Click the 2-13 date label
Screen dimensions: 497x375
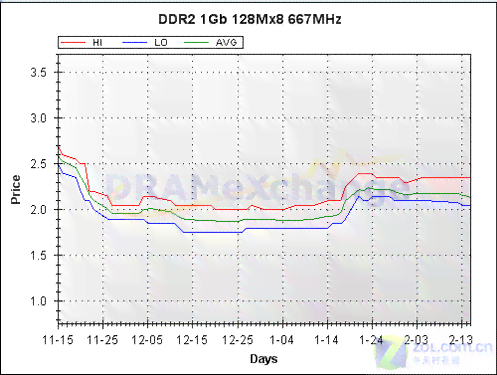[x=461, y=340]
